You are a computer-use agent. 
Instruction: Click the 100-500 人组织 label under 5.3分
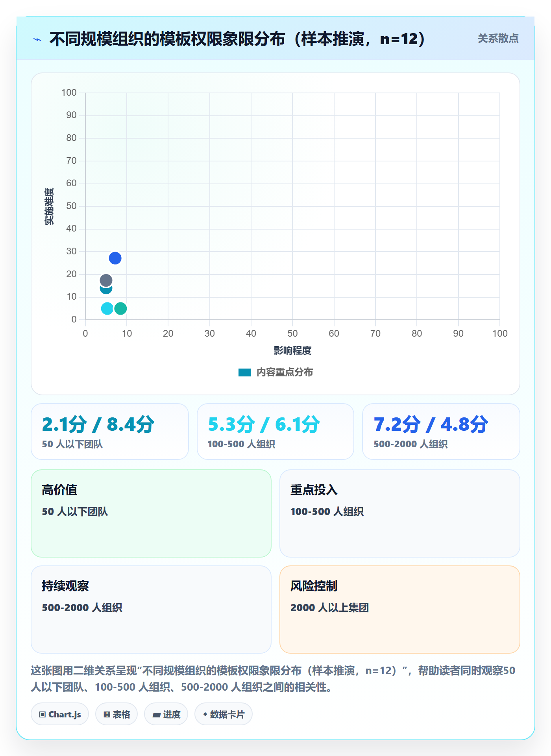(241, 444)
